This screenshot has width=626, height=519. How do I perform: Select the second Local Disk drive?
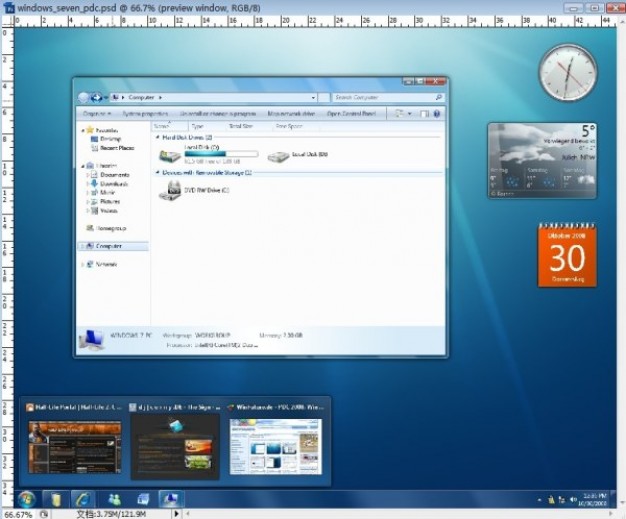point(298,156)
